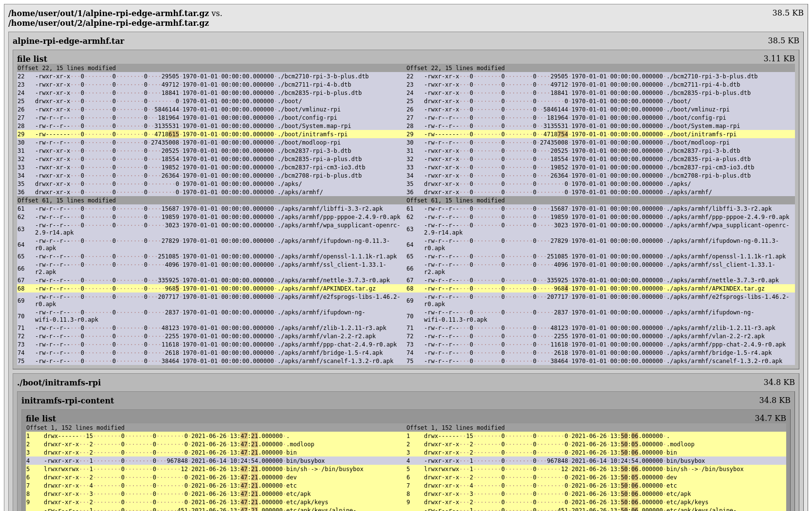Collapse the alpine-rpi-edge-armhf.tar section header
The height and width of the screenshot is (511, 812).
(68, 41)
